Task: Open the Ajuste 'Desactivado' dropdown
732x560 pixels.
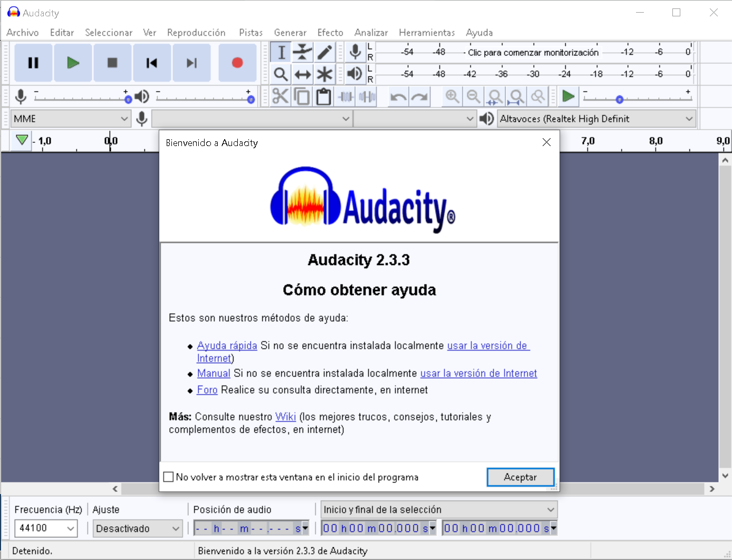Action: [138, 528]
